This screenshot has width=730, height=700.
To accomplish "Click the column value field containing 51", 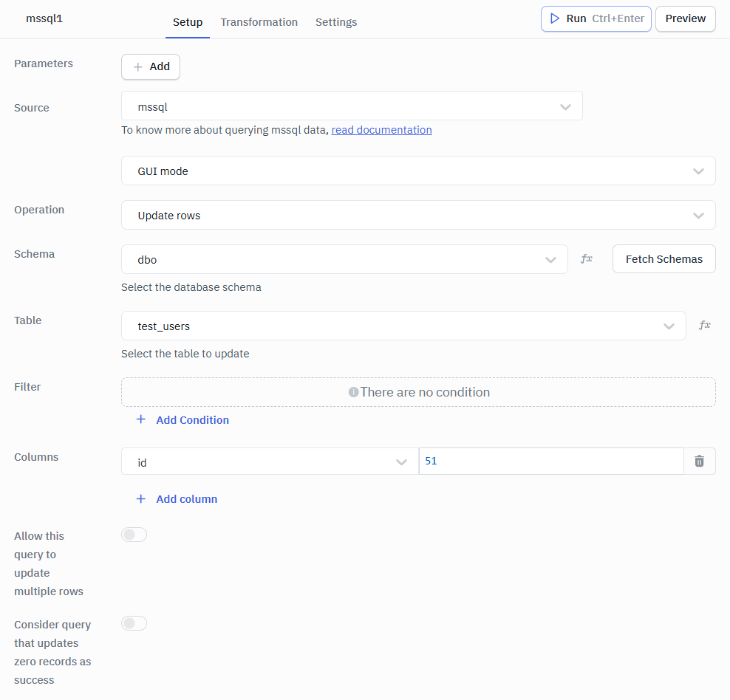I will 551,461.
